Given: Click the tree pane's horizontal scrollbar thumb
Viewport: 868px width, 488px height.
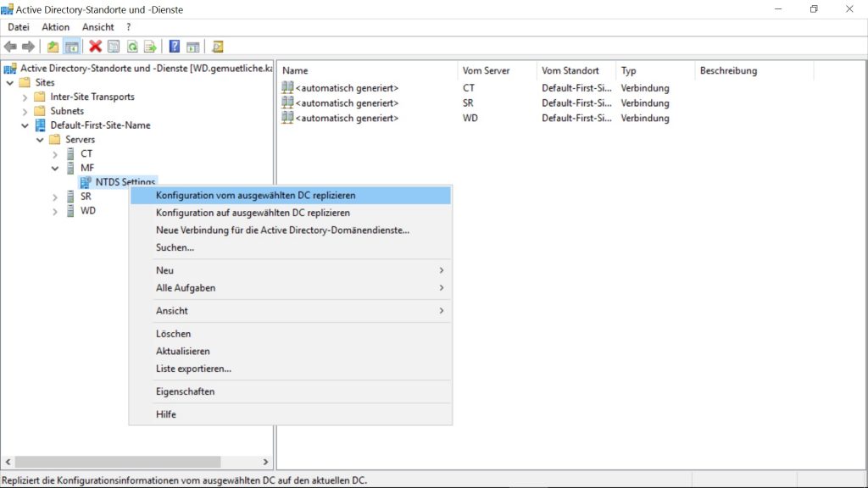Looking at the screenshot, I should coord(118,462).
